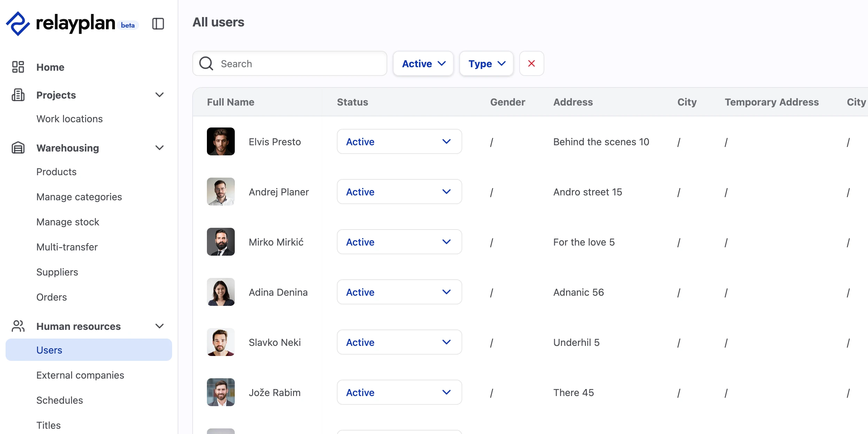Viewport: 868px width, 434px height.
Task: Click address 'Andro street 15'
Action: [588, 192]
